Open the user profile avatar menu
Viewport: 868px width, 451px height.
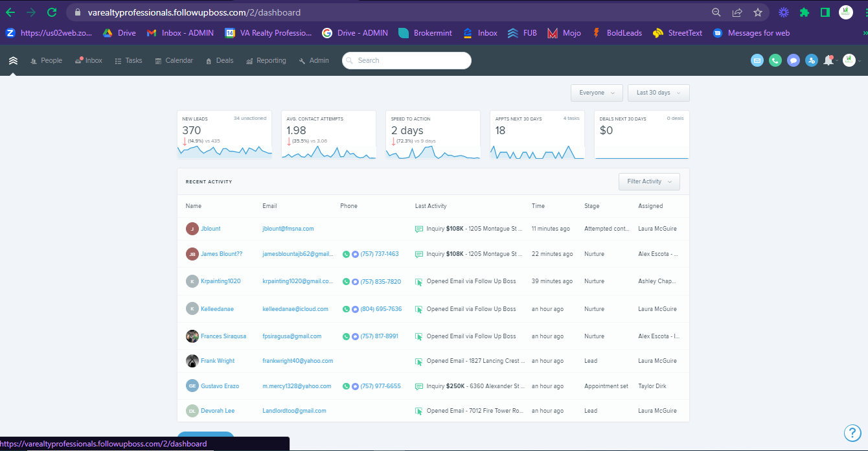[x=849, y=60]
